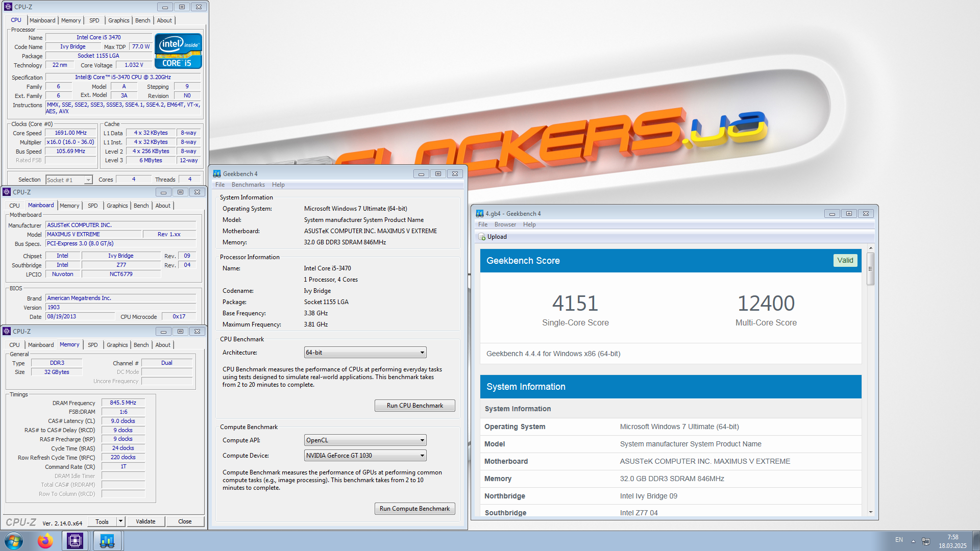Viewport: 980px width, 551px height.
Task: Click the Core Speed 1691.00 MHz field
Action: 71,133
